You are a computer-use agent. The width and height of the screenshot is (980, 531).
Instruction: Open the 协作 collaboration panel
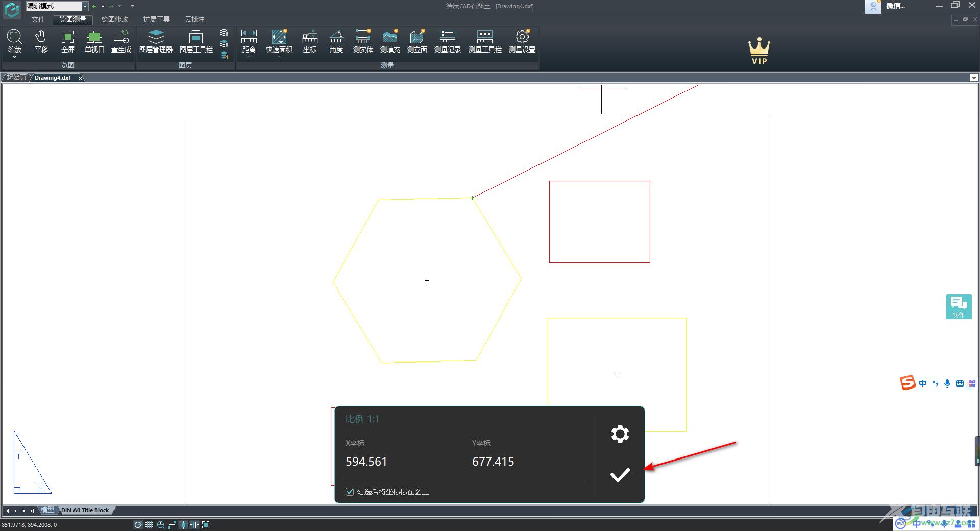(x=959, y=306)
